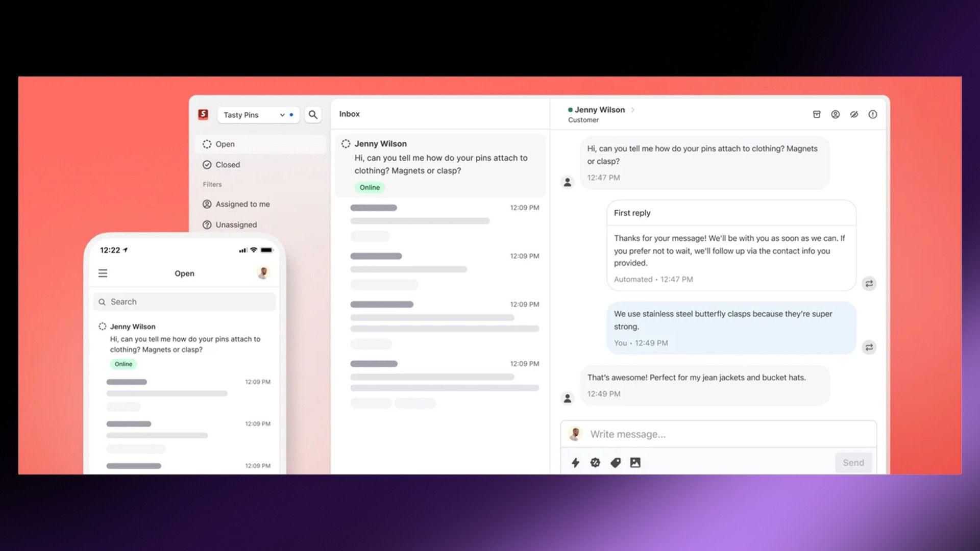Expand Jenny Wilson customer details chevron
This screenshot has height=551, width=980.
point(633,110)
